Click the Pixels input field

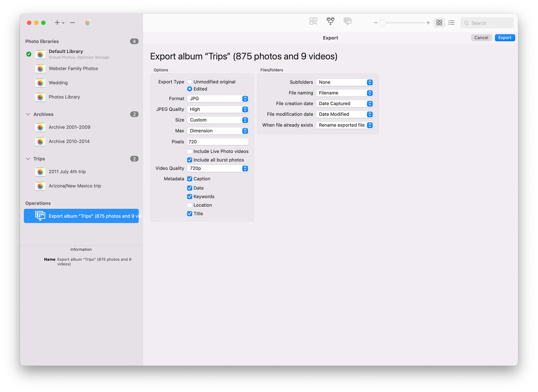(218, 142)
